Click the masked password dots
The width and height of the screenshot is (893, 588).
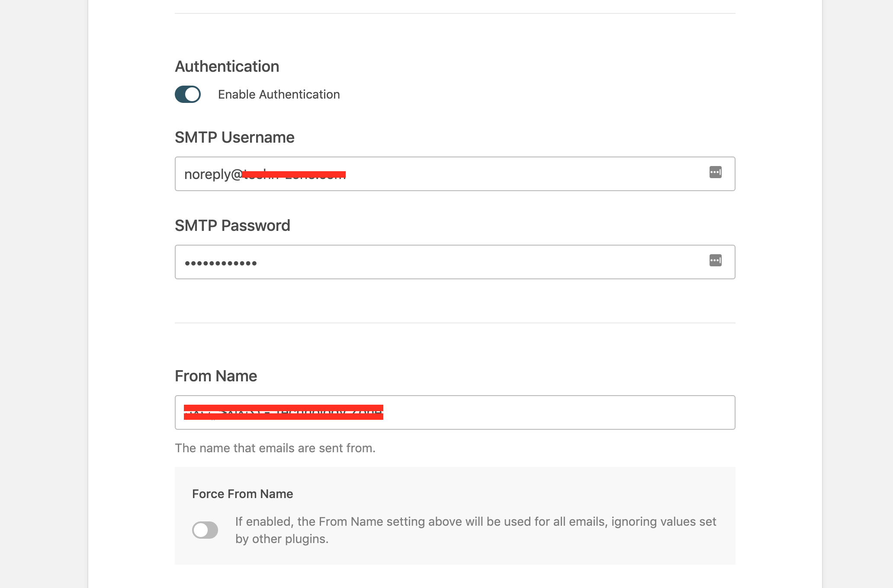221,263
